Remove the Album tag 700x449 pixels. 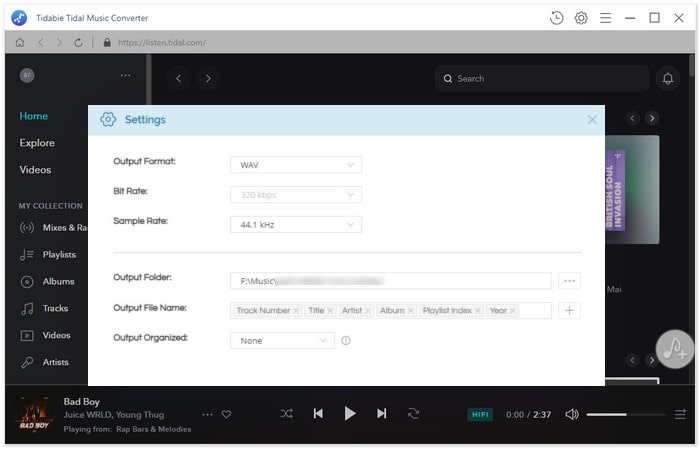[411, 311]
